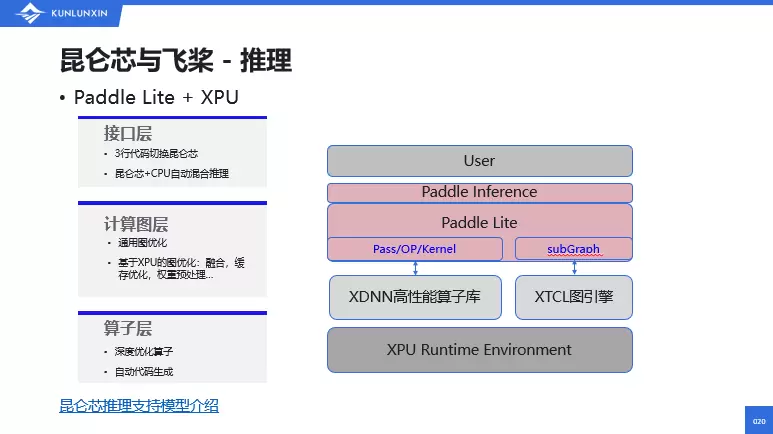Click the slide page number 020 badge

tap(757, 420)
